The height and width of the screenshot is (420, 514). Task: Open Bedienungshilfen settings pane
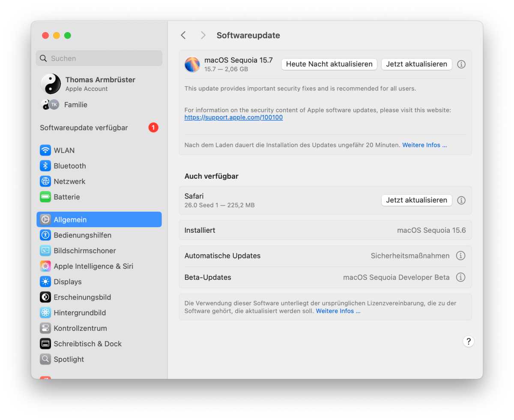pos(99,235)
